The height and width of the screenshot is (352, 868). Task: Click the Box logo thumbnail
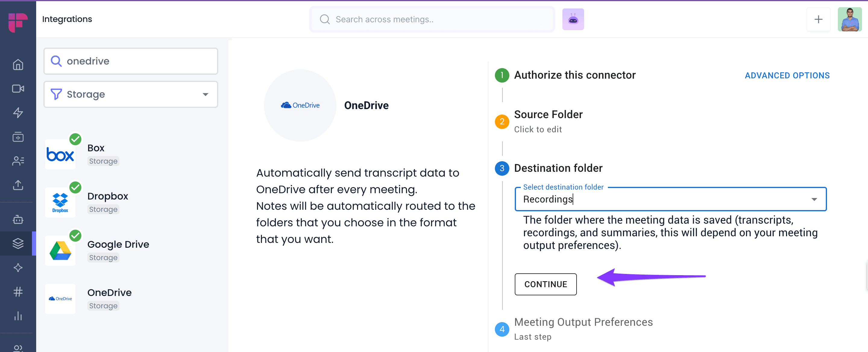tap(60, 155)
